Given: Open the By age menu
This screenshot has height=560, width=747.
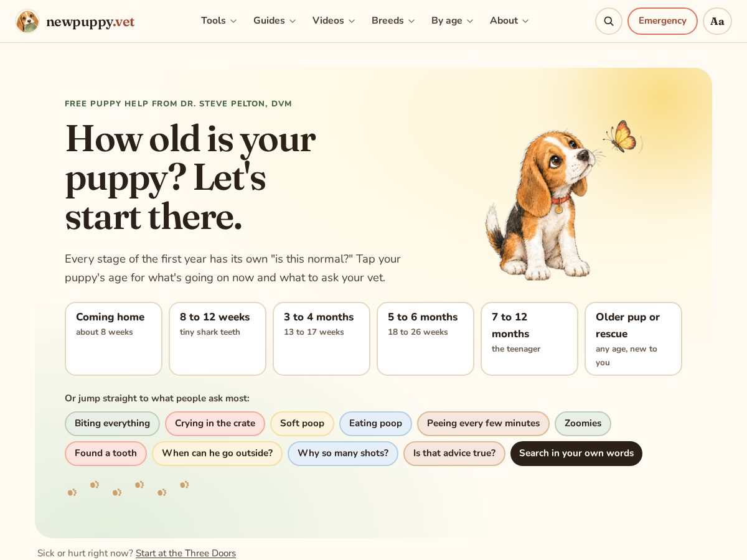Looking at the screenshot, I should 453,21.
